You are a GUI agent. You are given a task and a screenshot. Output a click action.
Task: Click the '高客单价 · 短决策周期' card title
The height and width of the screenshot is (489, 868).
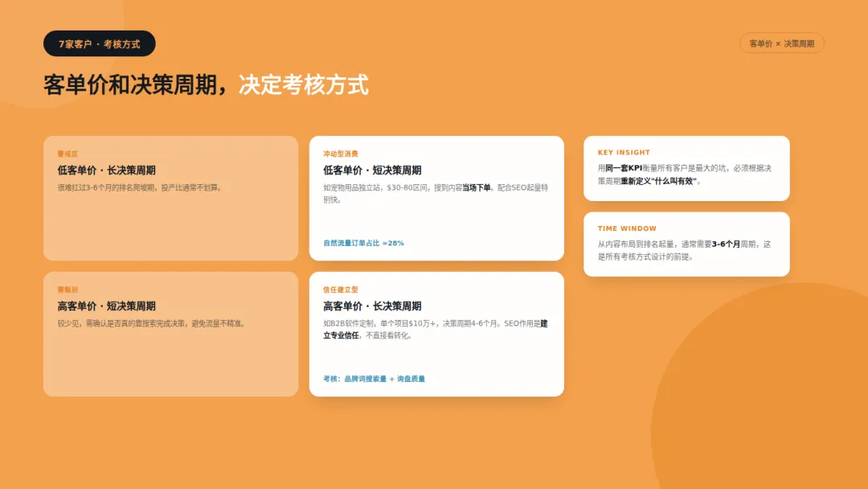coord(106,306)
